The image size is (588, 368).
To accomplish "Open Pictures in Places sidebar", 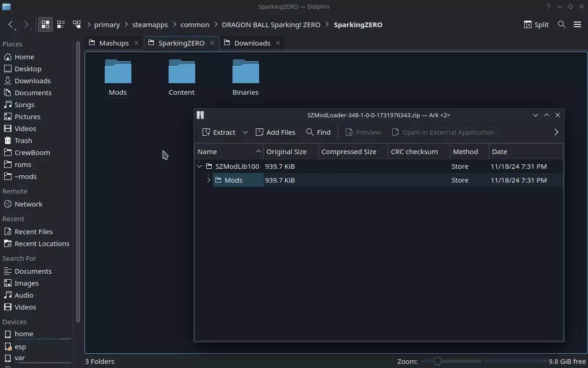I will tap(37, 116).
